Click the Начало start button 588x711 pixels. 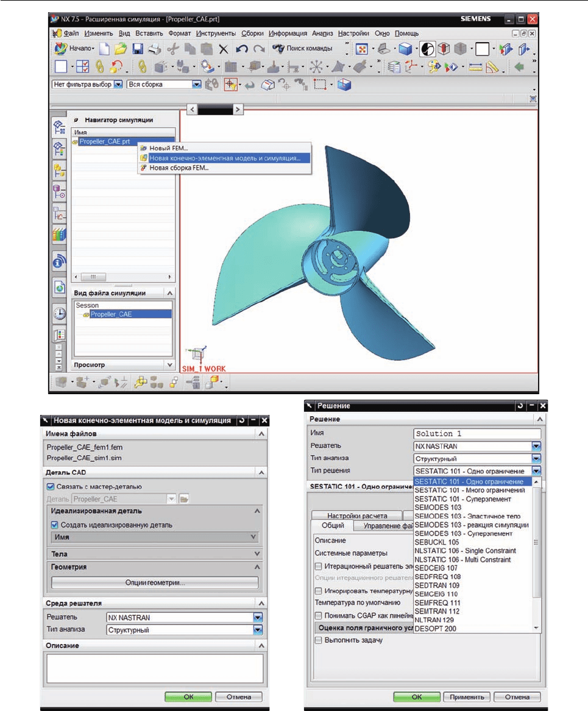[74, 49]
